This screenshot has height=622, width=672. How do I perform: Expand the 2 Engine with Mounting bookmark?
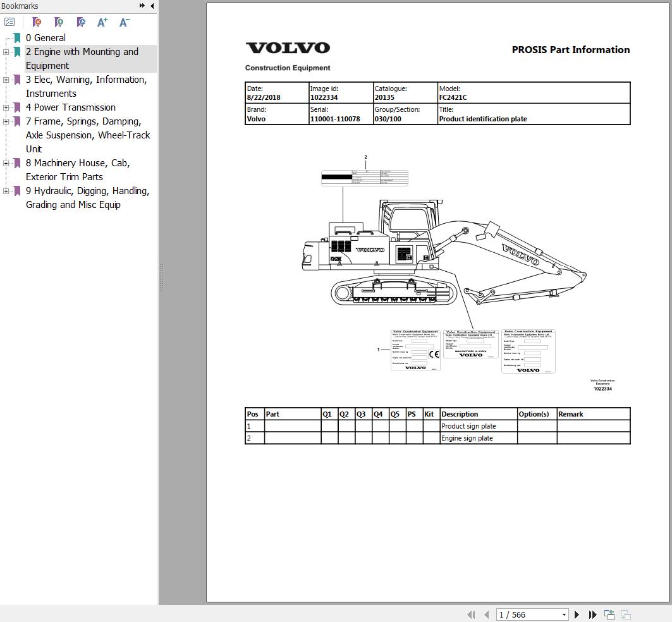click(6, 52)
